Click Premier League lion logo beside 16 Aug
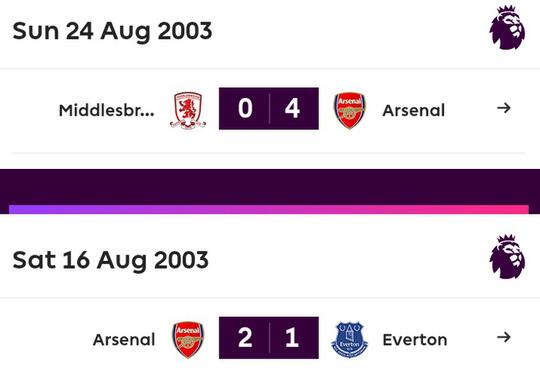The height and width of the screenshot is (374, 540). (507, 257)
